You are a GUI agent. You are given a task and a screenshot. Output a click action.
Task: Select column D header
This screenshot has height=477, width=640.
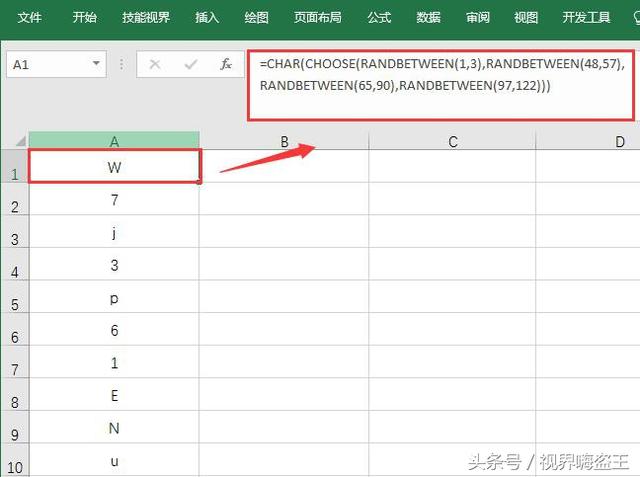click(x=588, y=141)
